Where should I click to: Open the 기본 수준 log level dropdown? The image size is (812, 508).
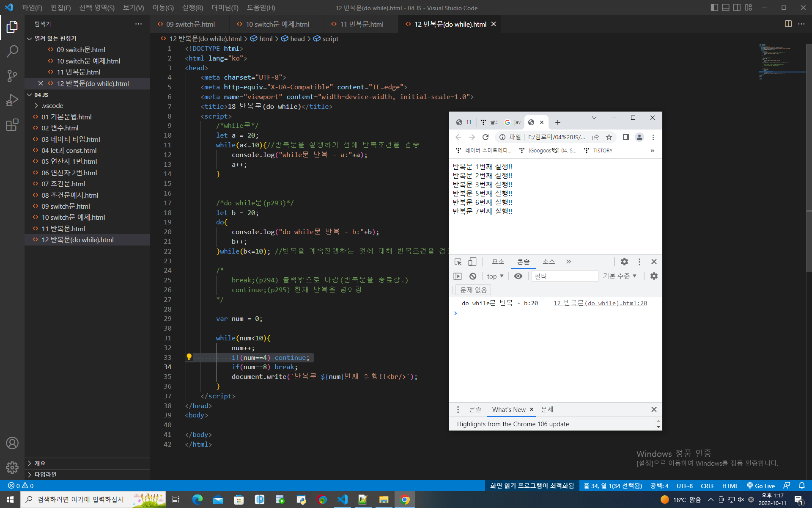(x=620, y=276)
